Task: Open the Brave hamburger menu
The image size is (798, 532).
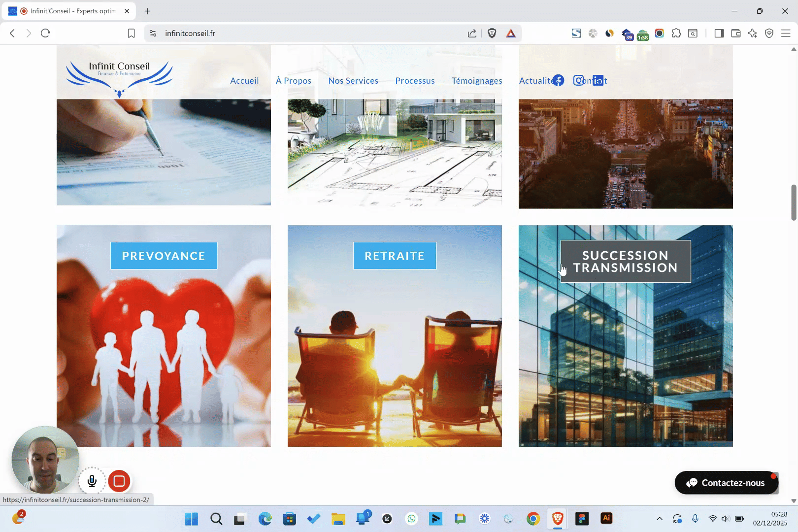Action: coord(786,33)
